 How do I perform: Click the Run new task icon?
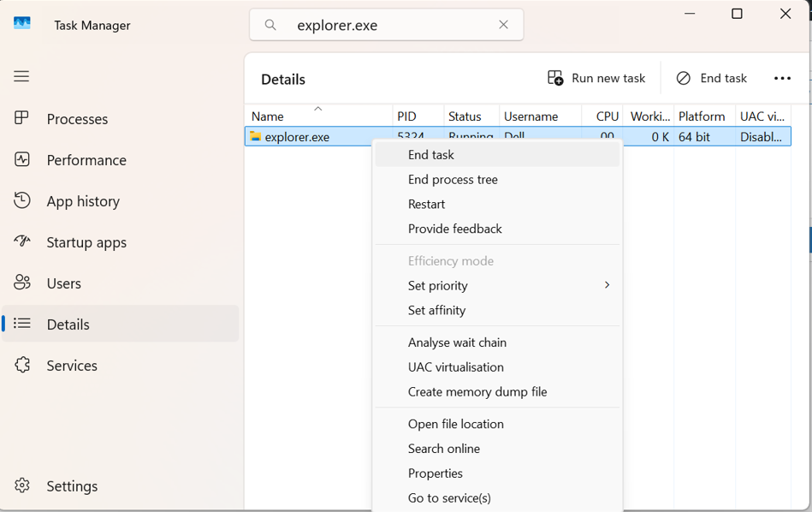point(555,78)
